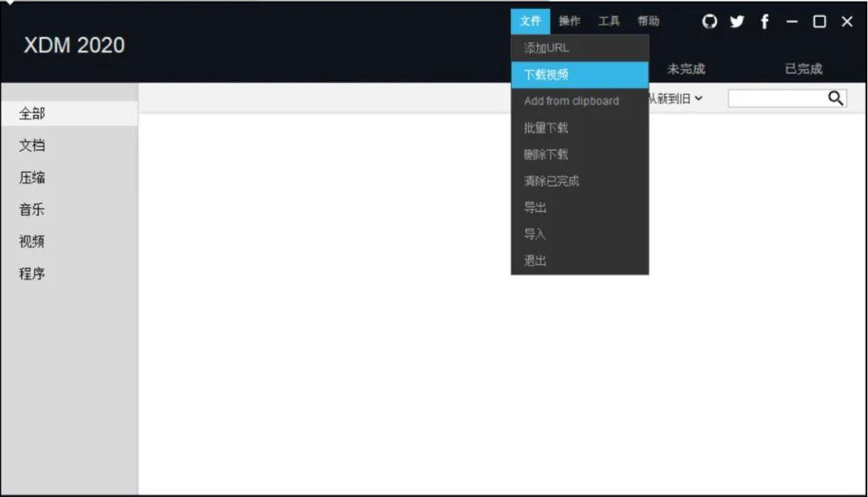Open the 文件 menu
868x497 pixels.
pyautogui.click(x=530, y=21)
